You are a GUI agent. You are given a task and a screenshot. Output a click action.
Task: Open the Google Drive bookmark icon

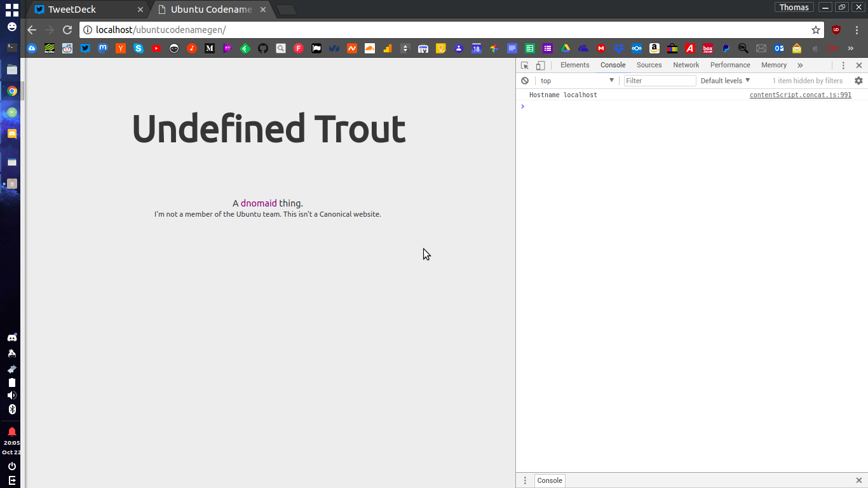[x=566, y=48]
